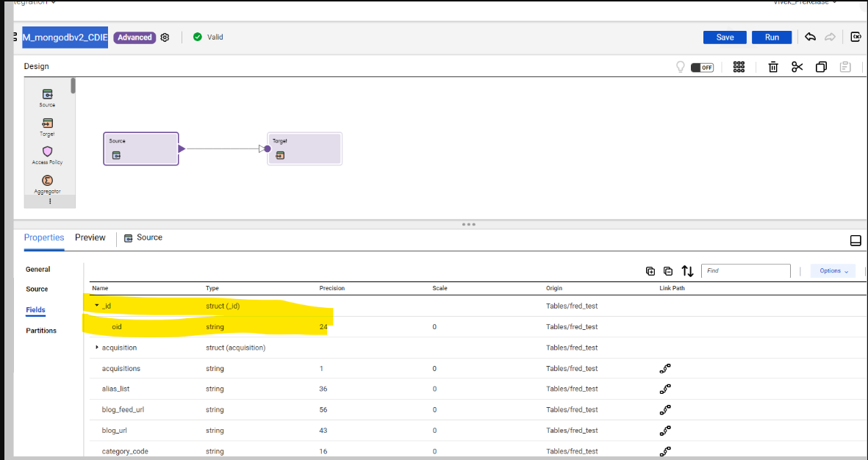This screenshot has width=868, height=460.
Task: Click the mapping name M_mongodbv2_CDIE
Action: coord(65,37)
